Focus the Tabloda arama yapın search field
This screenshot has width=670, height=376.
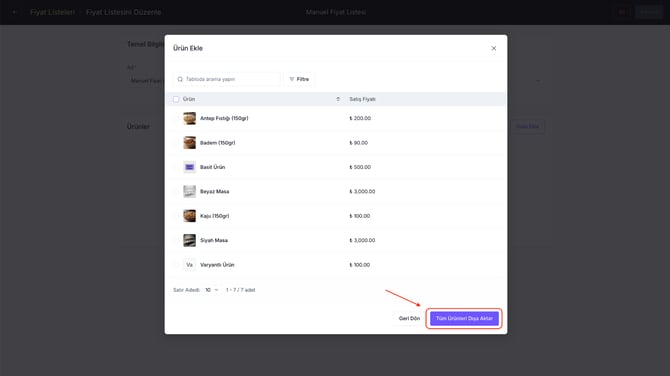tap(227, 79)
